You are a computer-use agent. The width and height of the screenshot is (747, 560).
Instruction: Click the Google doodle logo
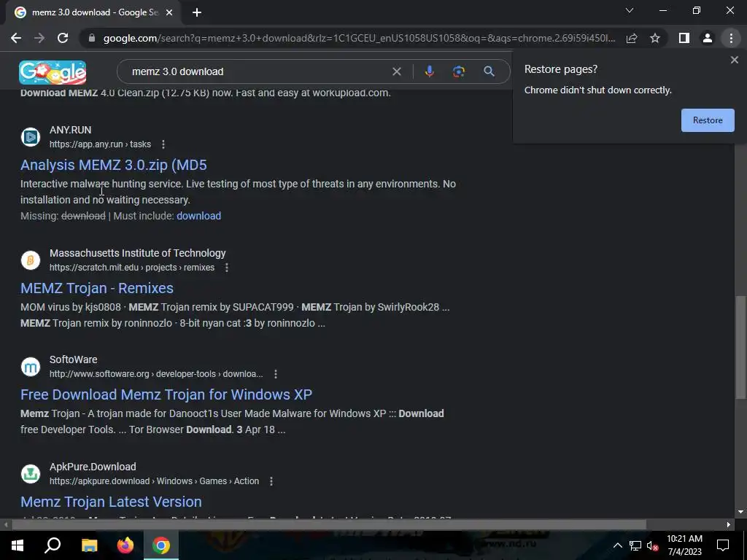pyautogui.click(x=53, y=72)
